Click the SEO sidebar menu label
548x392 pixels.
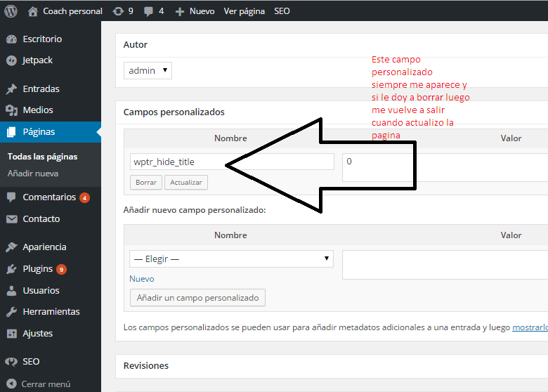point(31,362)
